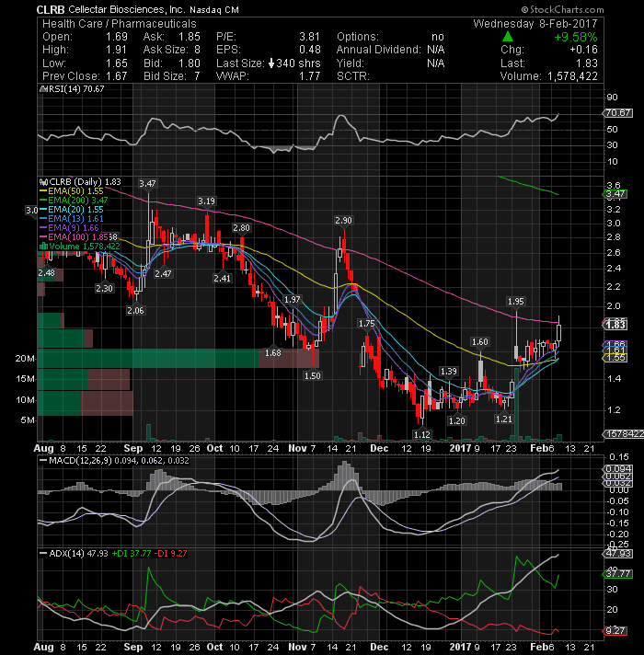
Task: Click the EMA(9) 1.66 legend entry
Action: [x=69, y=227]
